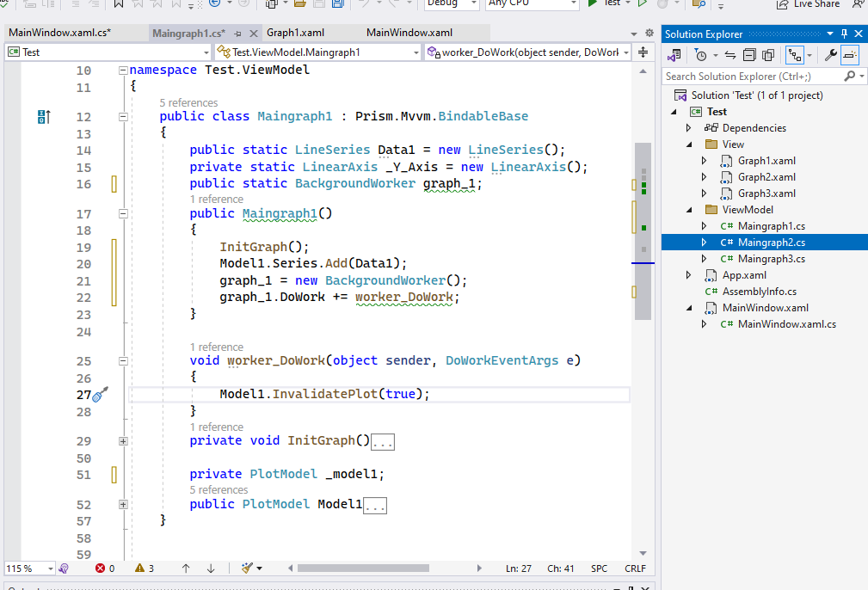Screen dimensions: 868x590
Task: Collapse the Maingraph1 class code region
Action: [123, 117]
